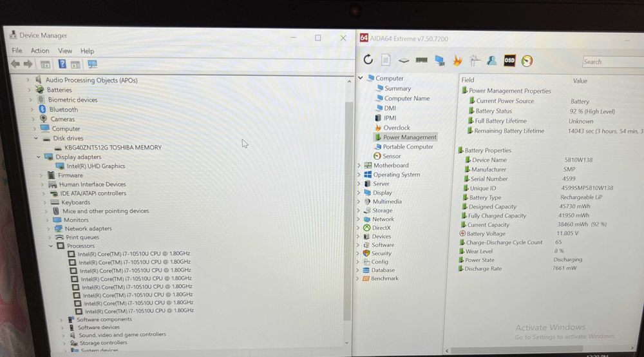The width and height of the screenshot is (644, 357).
Task: Click the Scan for hardware changes monitor icon
Action: [x=92, y=64]
